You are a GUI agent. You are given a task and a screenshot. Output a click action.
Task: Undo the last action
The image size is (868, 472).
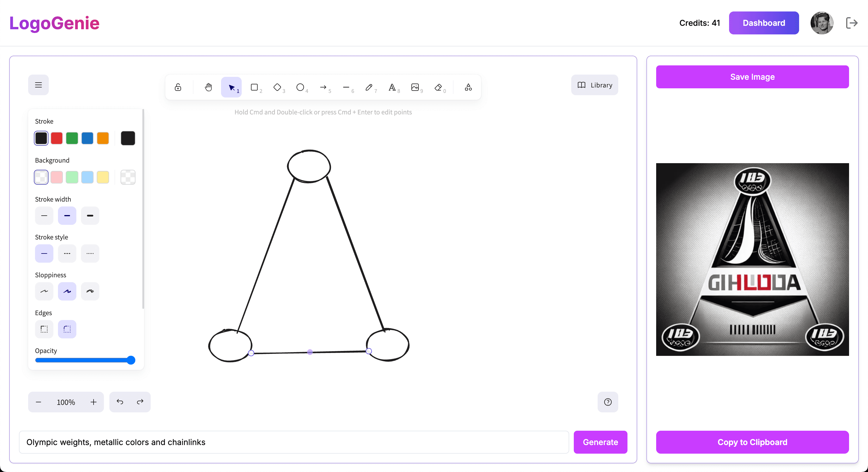[x=120, y=402]
